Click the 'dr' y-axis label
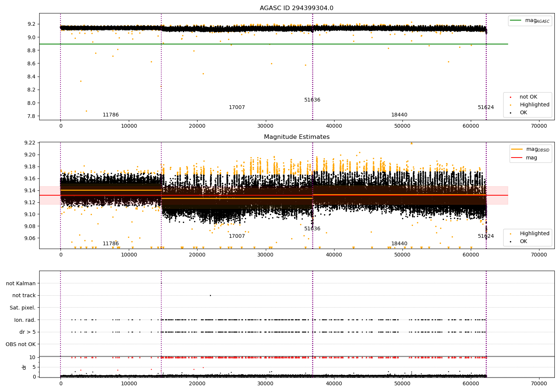560x392 pixels. 24,367
